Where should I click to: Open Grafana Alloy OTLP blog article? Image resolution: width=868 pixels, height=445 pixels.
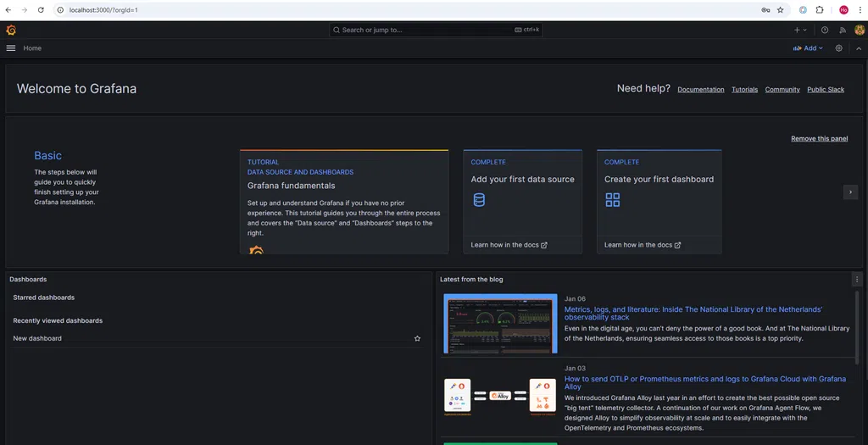(704, 382)
